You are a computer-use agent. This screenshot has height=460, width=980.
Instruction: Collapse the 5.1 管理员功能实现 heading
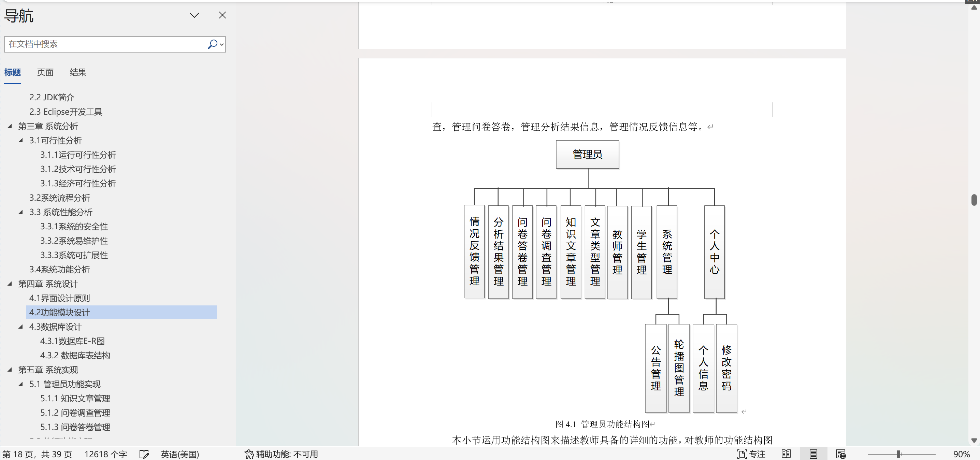tap(21, 384)
